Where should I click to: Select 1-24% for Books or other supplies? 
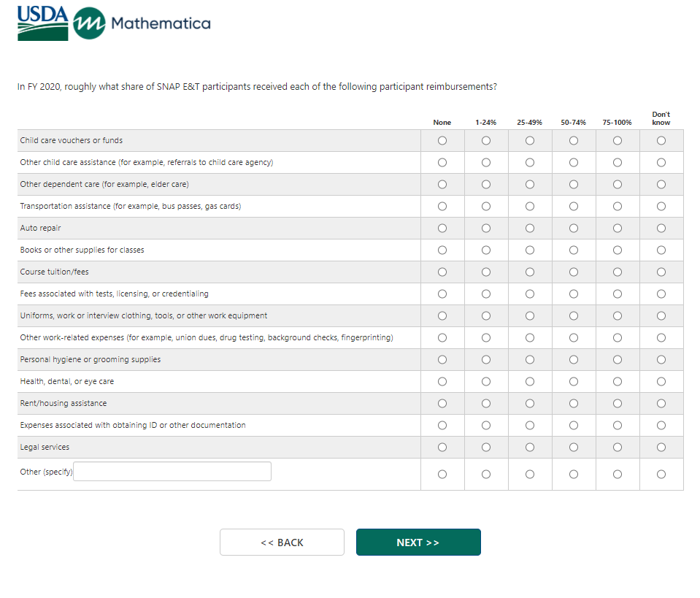pos(486,250)
